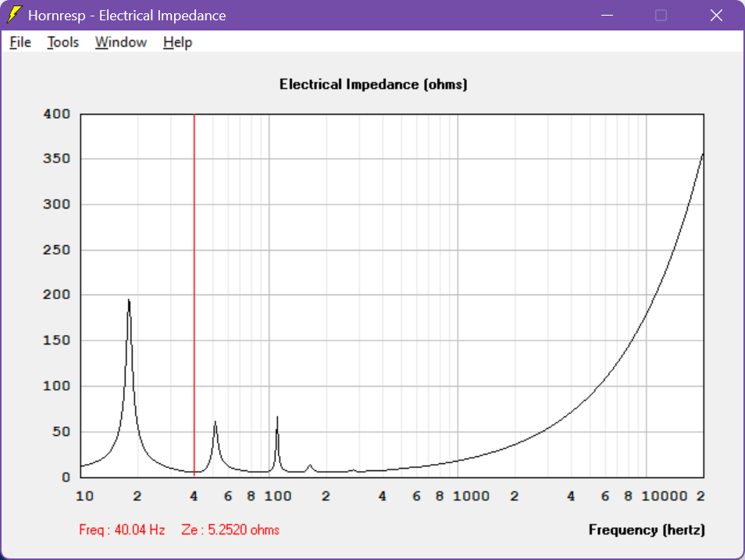Open the Help menu
745x560 pixels.
click(x=178, y=42)
